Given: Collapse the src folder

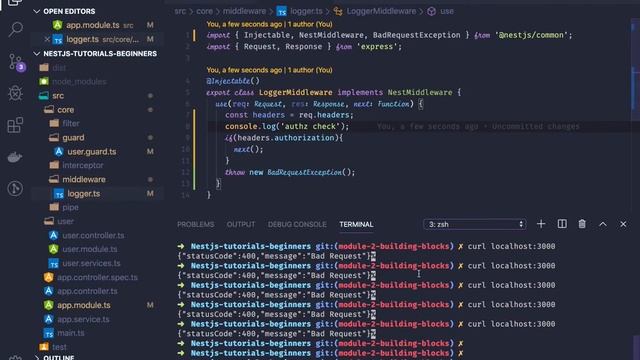Looking at the screenshot, I should (58, 96).
